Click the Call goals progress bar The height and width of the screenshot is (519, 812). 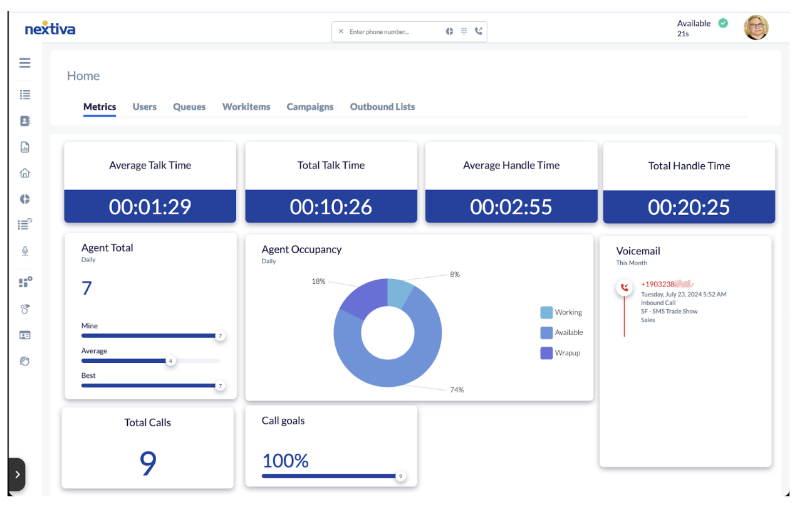click(x=332, y=476)
